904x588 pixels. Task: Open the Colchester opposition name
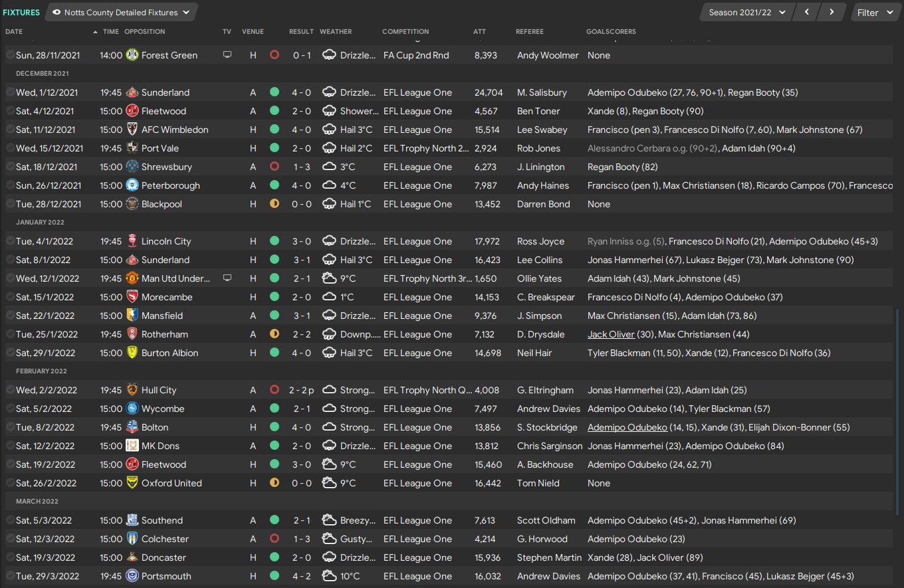(165, 539)
